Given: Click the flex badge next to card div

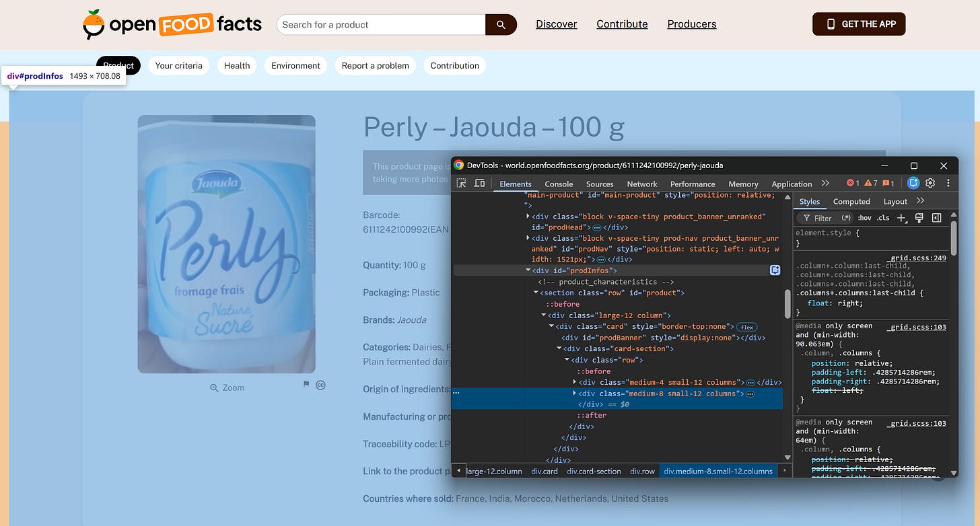Looking at the screenshot, I should pos(746,327).
